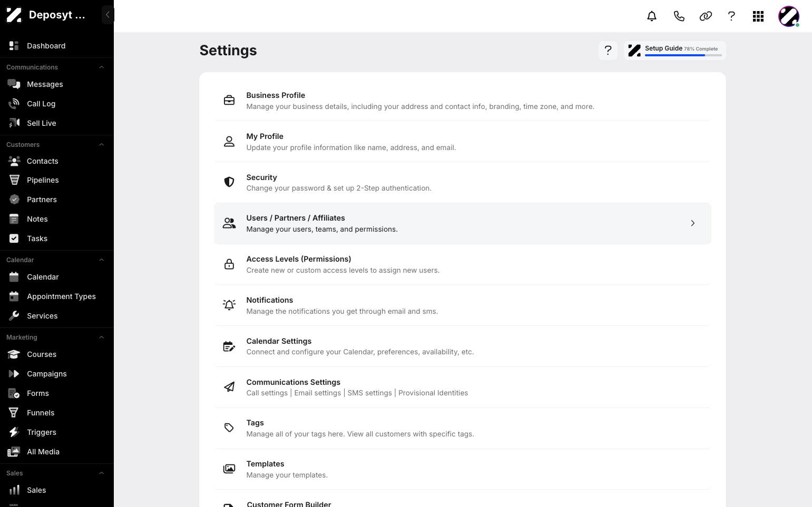Screen dimensions: 812x507
Task: Click the Services wrench icon
Action: (x=14, y=316)
